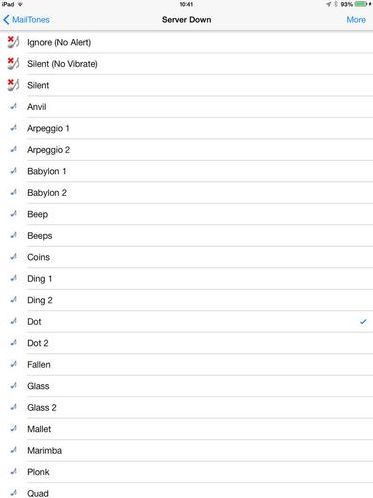Select Dot 2 as the alert tone
This screenshot has height=498, width=373.
[x=186, y=343]
